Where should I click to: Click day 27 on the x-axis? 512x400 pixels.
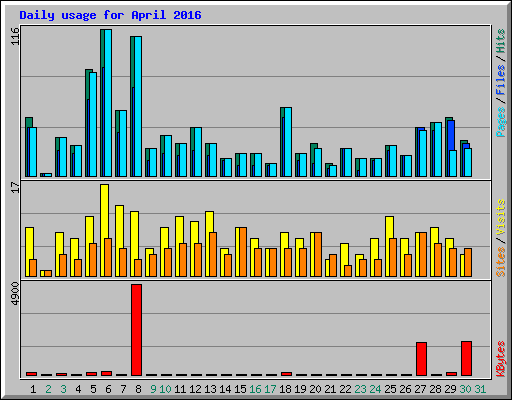(x=420, y=389)
